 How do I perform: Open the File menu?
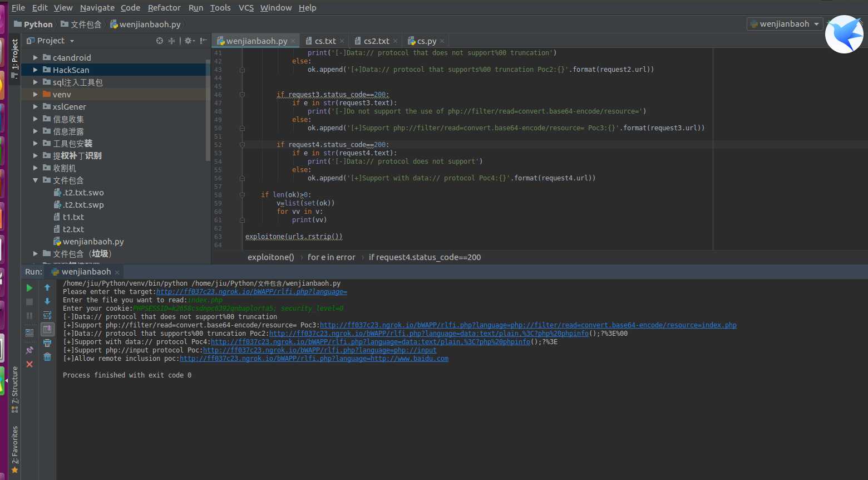tap(18, 8)
